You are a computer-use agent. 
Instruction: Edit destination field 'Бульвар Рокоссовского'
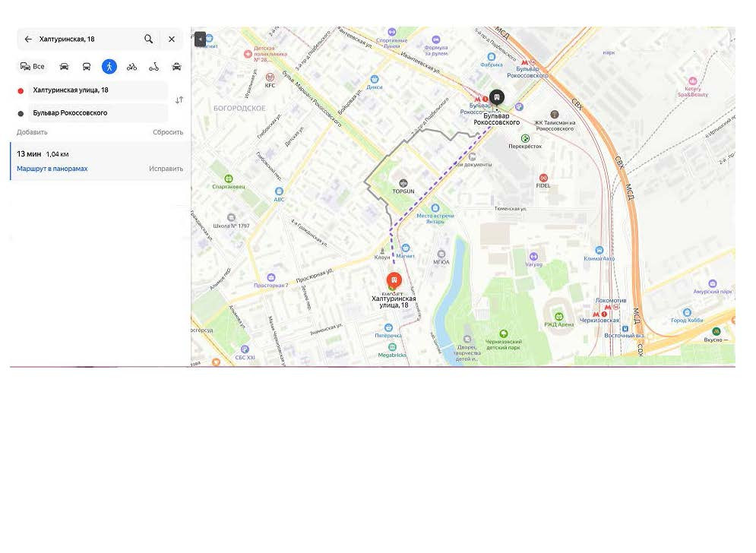point(98,113)
